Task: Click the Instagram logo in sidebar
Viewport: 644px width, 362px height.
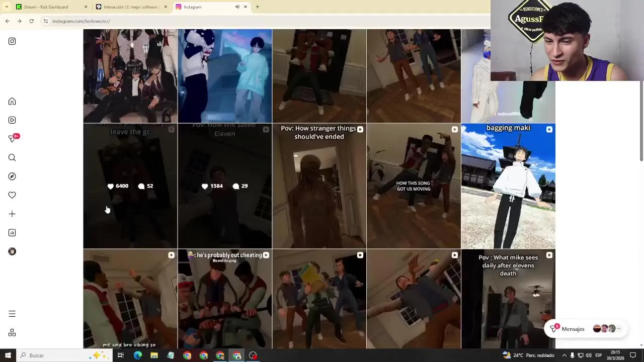Action: (12, 41)
